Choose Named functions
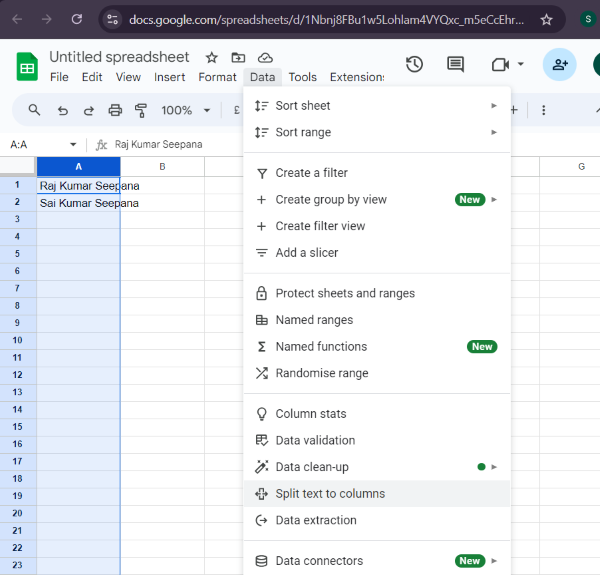Viewport: 600px width, 575px height. 377,347
